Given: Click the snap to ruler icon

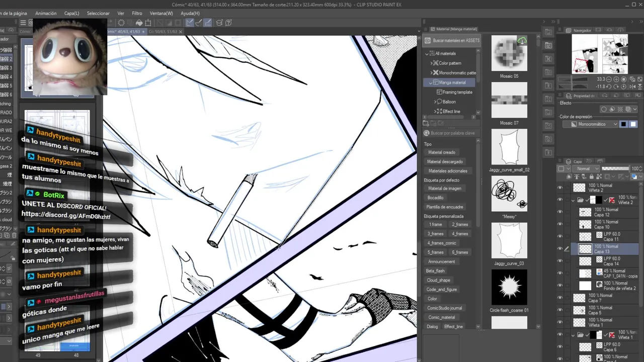Looking at the screenshot, I should coord(190,23).
